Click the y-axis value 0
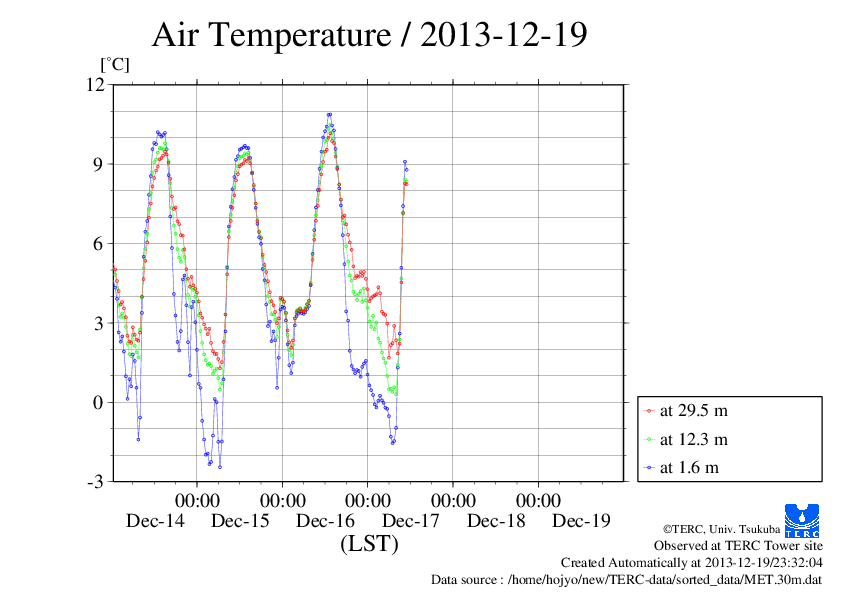This screenshot has height=595, width=842. 98,403
